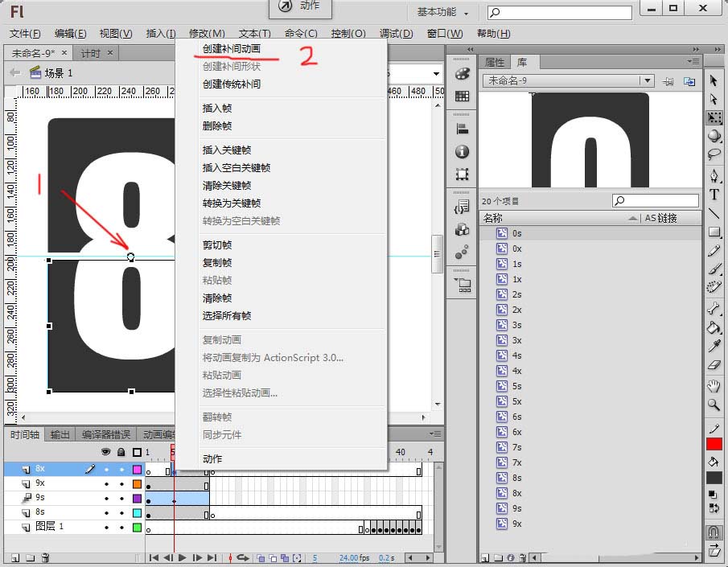The height and width of the screenshot is (567, 728).
Task: Toggle the magnet Snap to Objects option
Action: (x=714, y=532)
